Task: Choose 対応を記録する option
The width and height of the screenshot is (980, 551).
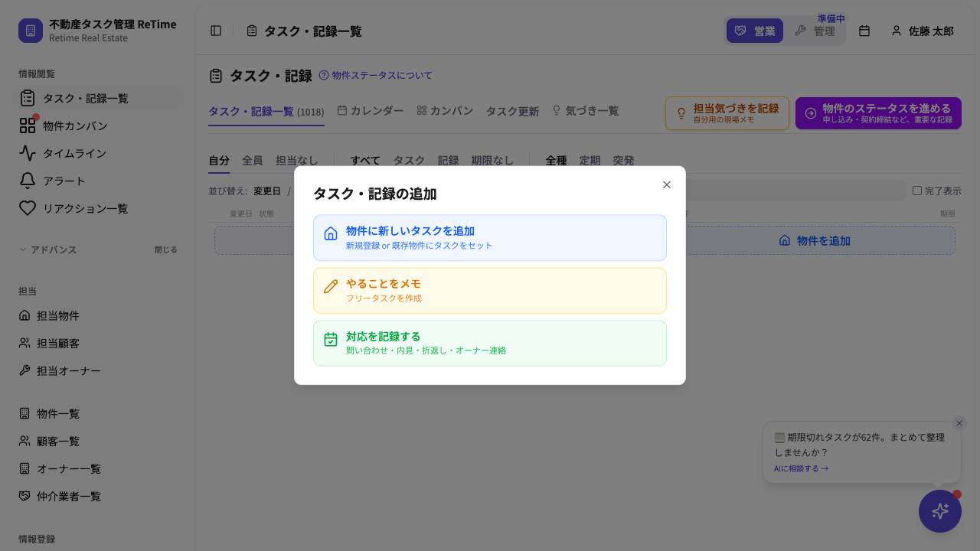Action: coord(490,344)
